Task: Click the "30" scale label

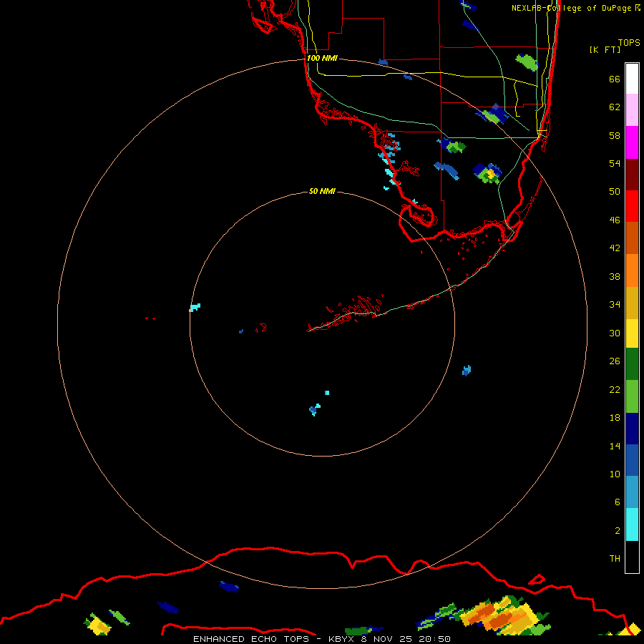Action: 615,333
